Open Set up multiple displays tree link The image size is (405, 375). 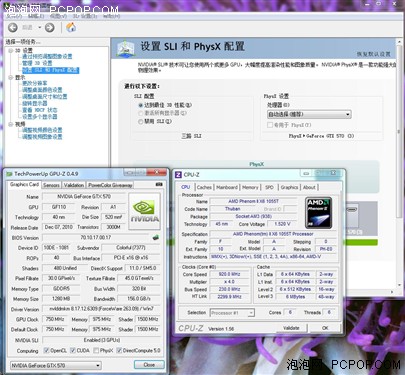pos(40,117)
